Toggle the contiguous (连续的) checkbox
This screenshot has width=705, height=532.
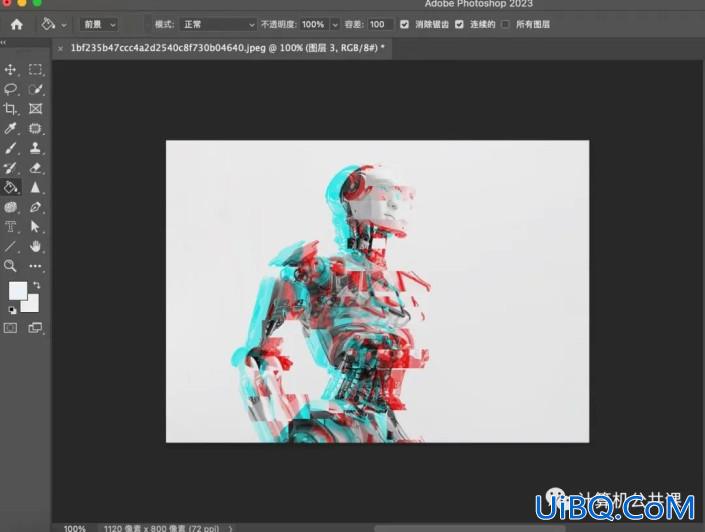click(x=459, y=24)
